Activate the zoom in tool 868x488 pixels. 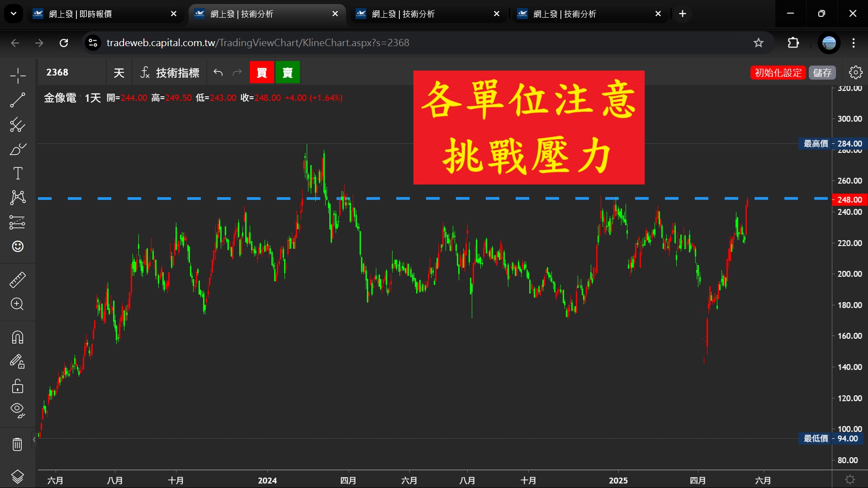click(18, 304)
